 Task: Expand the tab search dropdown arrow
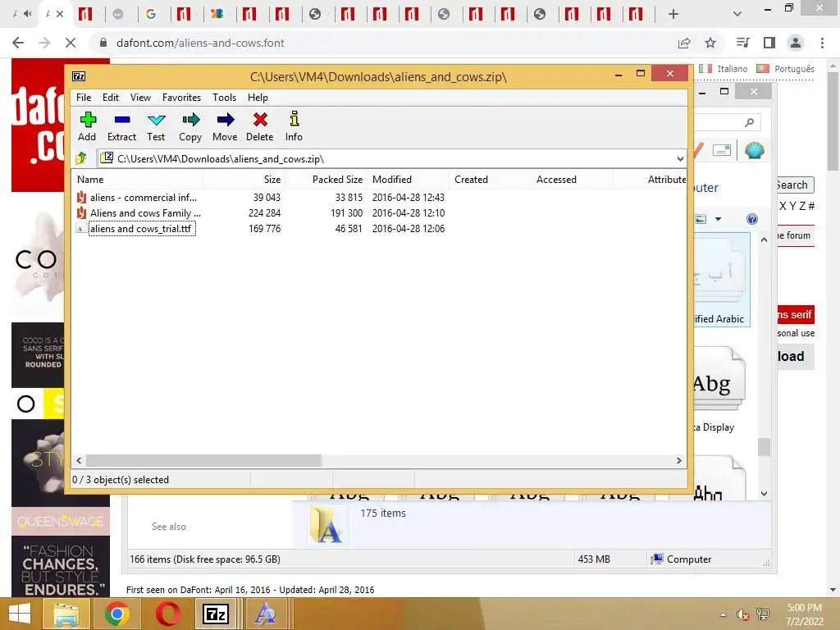coord(737,15)
